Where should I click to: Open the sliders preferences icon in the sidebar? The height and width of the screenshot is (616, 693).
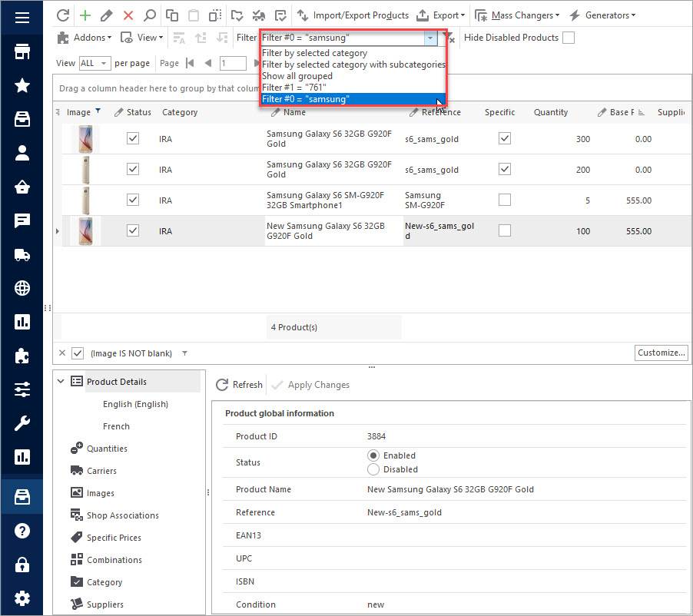(x=22, y=389)
